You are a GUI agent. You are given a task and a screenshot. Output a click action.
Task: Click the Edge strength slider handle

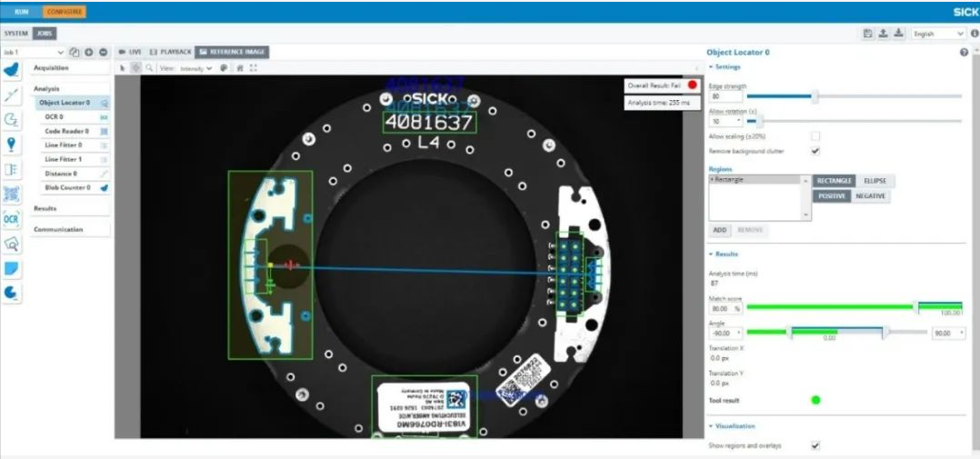815,95
